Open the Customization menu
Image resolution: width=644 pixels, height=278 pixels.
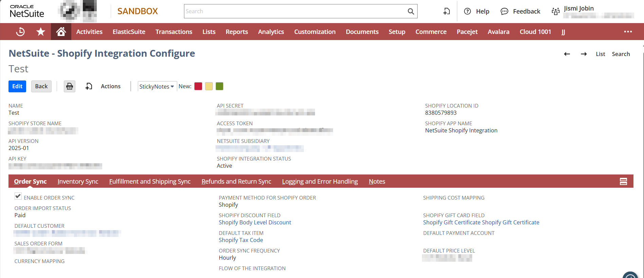coord(315,32)
